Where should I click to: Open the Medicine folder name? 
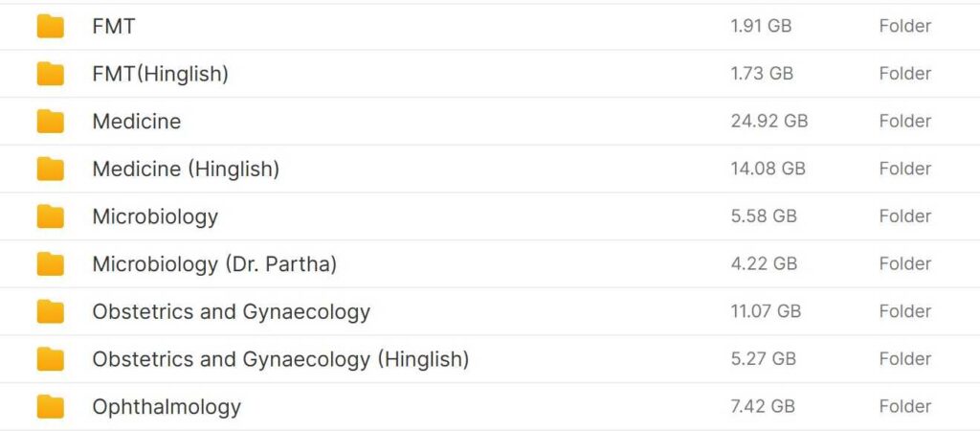136,122
